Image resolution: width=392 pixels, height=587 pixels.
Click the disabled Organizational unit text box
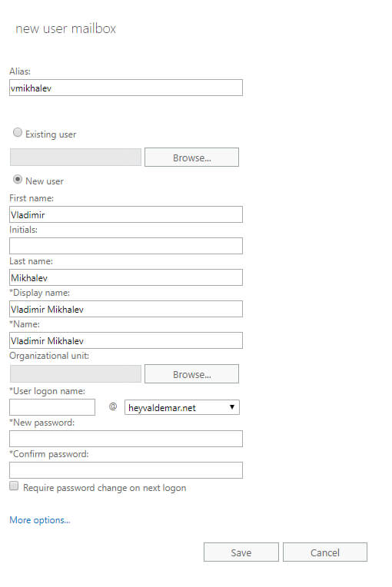75,373
